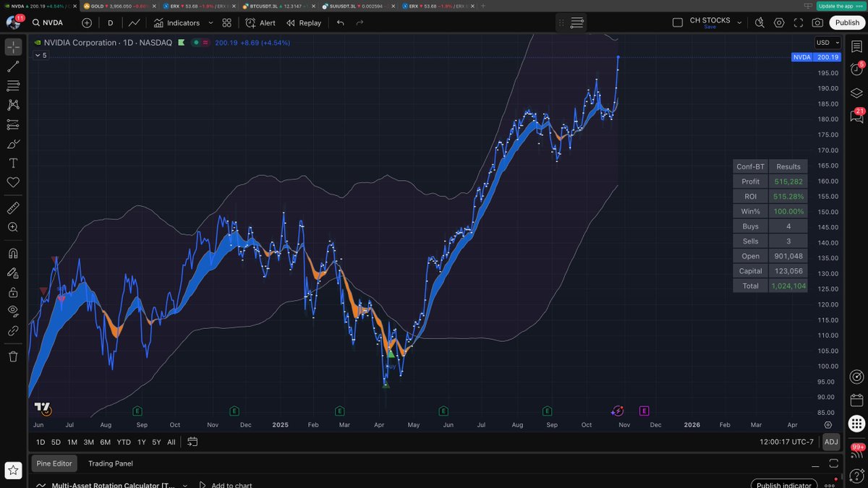This screenshot has height=488, width=868.
Task: Toggle the magnet snapping mode
Action: tap(13, 254)
